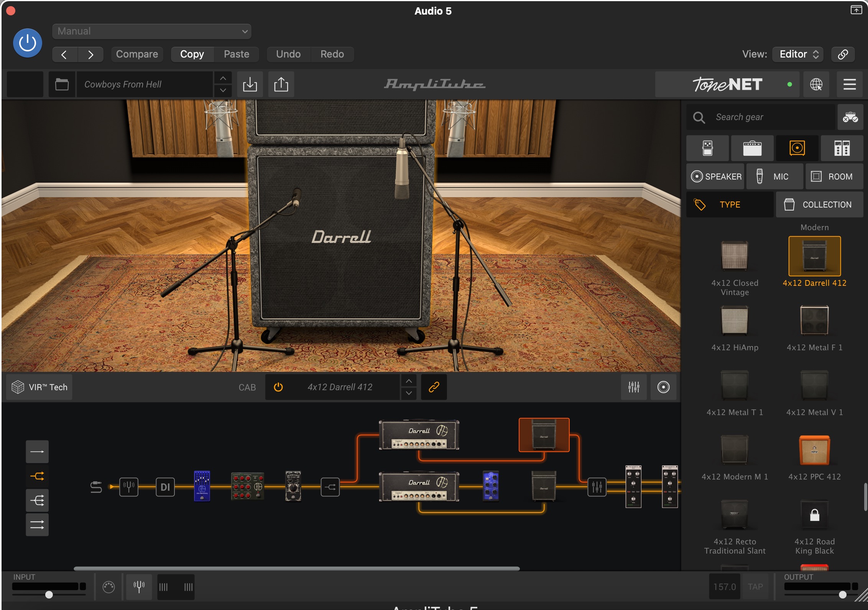868x610 pixels.
Task: Click the Search gear field
Action: [x=761, y=117]
